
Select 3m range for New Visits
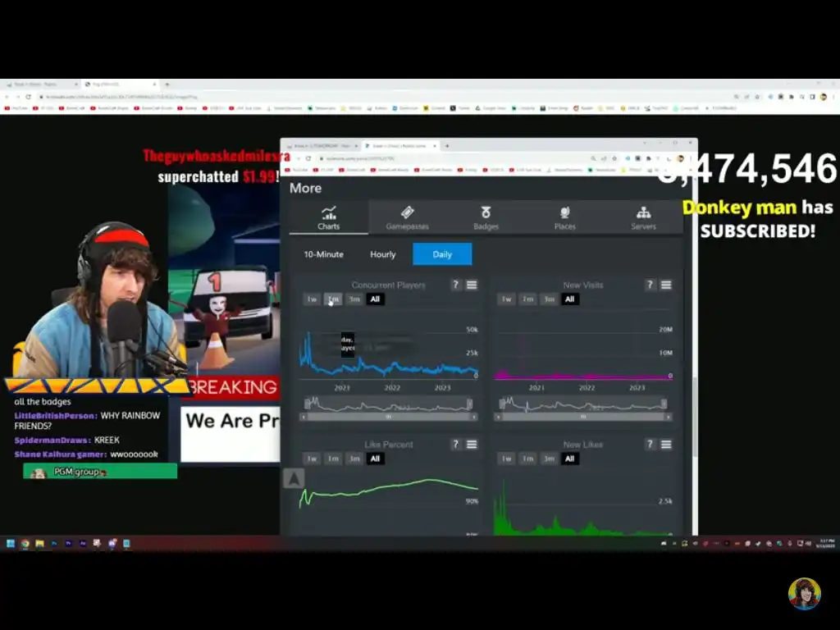[549, 299]
